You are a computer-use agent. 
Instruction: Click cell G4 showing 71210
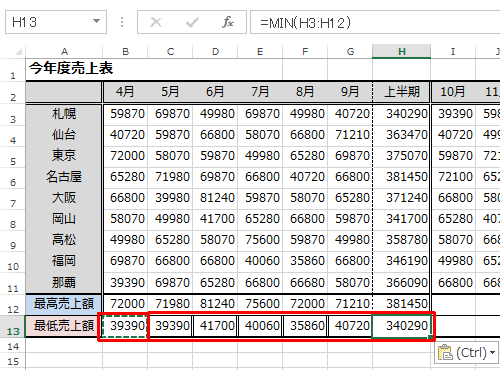[350, 135]
